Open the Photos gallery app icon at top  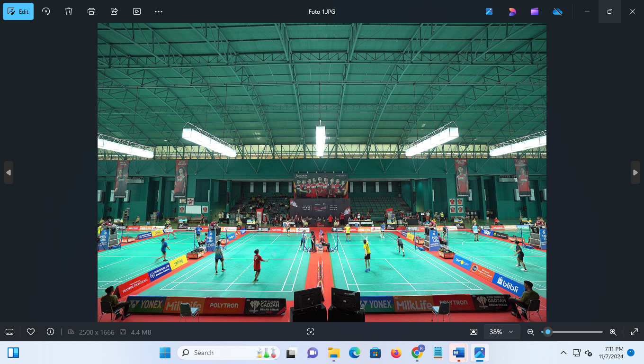tap(489, 11)
